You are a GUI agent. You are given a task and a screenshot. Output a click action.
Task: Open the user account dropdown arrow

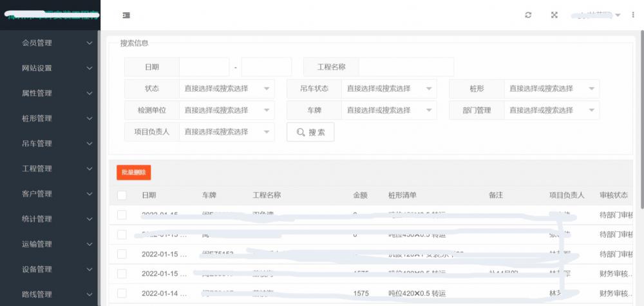tap(618, 15)
